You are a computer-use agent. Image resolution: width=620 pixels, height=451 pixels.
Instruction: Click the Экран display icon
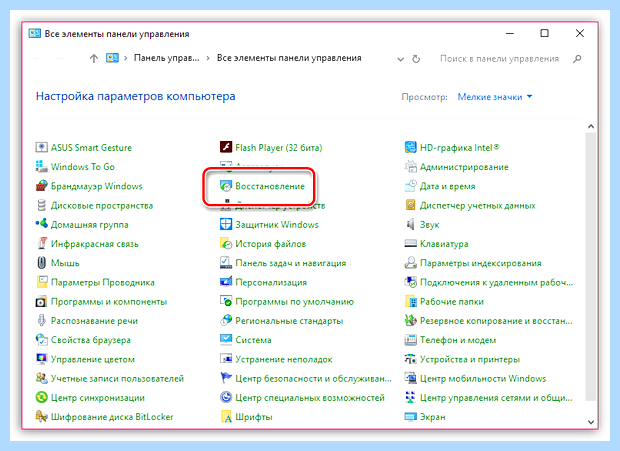click(x=411, y=417)
